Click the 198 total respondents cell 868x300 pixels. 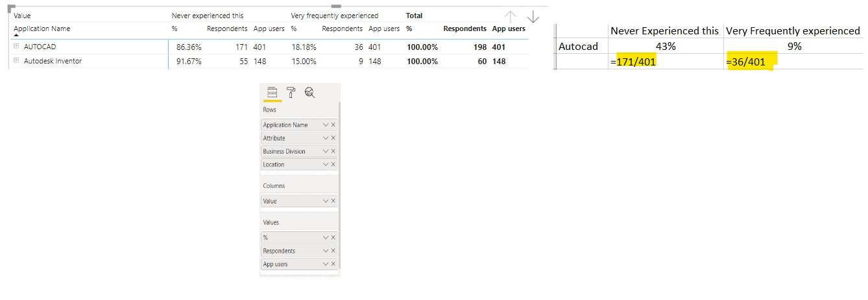pyautogui.click(x=479, y=47)
